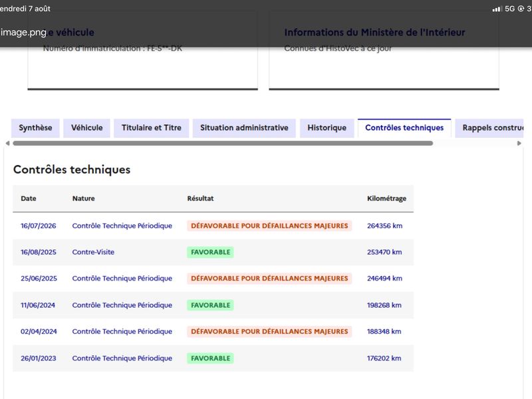The image size is (532, 399).
Task: Select the date 11/06/2024
Action: (x=38, y=305)
